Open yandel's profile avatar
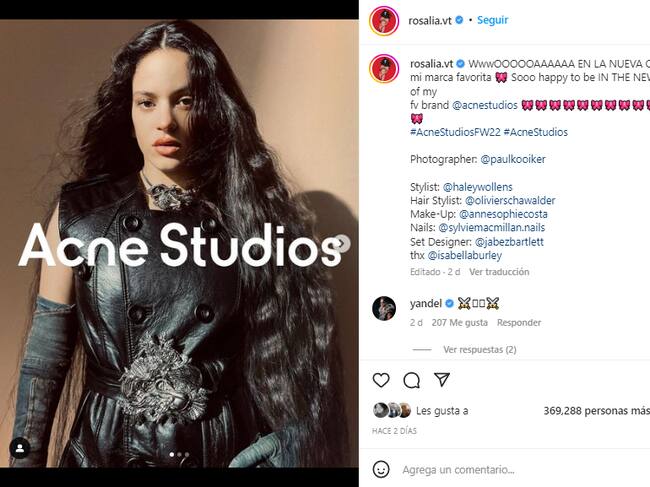This screenshot has width=650, height=487. [x=384, y=308]
